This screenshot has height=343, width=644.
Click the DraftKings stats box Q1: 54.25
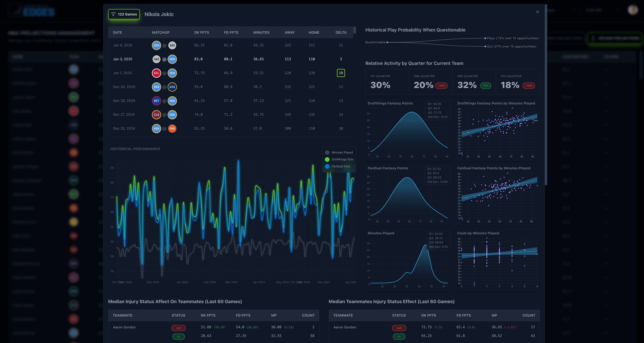pos(438,111)
